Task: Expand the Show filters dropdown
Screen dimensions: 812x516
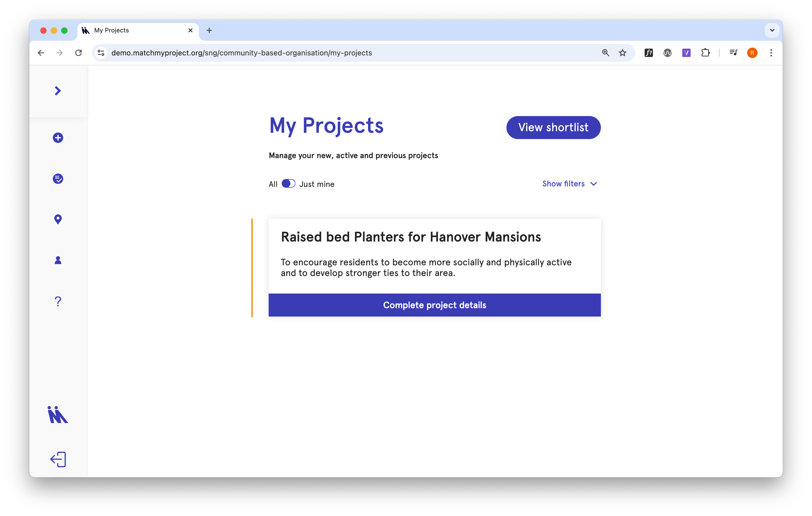Action: pos(569,184)
